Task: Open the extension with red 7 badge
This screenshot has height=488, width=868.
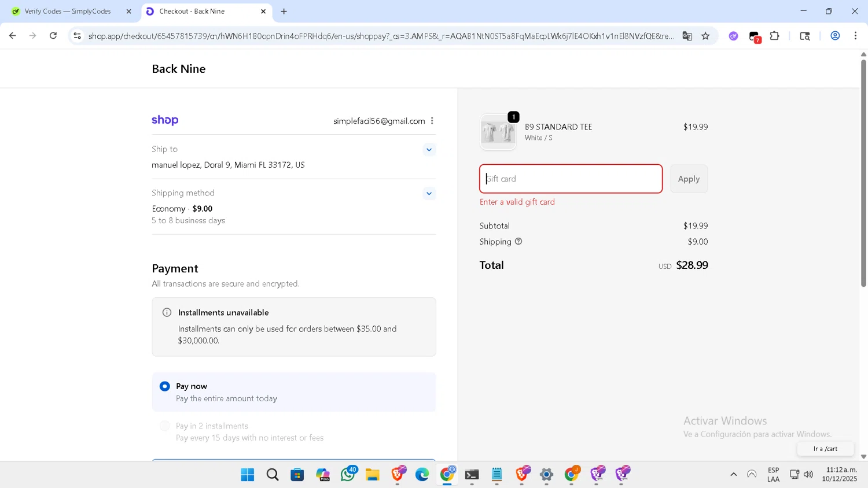Action: click(755, 37)
